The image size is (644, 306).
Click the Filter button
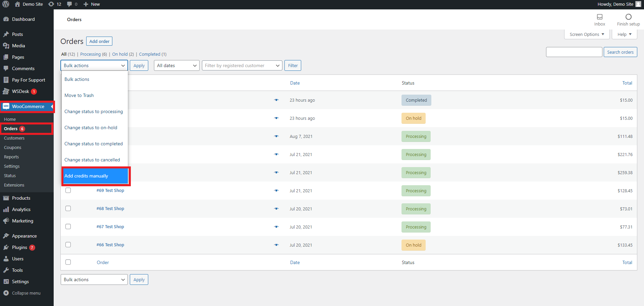[293, 65]
